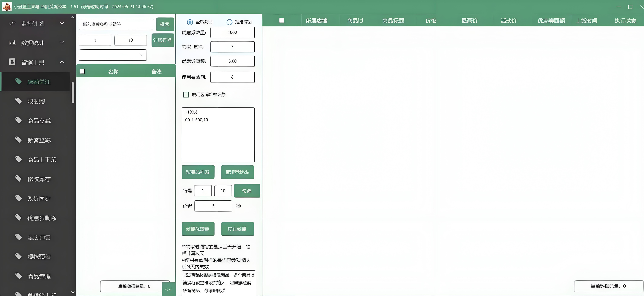
Task: Open the 改价同步 menu item
Action: (39, 198)
